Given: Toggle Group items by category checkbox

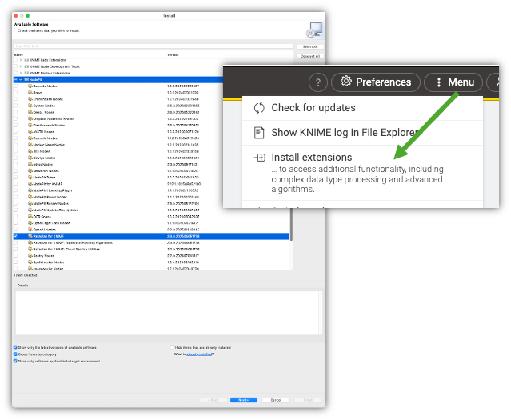Looking at the screenshot, I should coord(15,354).
